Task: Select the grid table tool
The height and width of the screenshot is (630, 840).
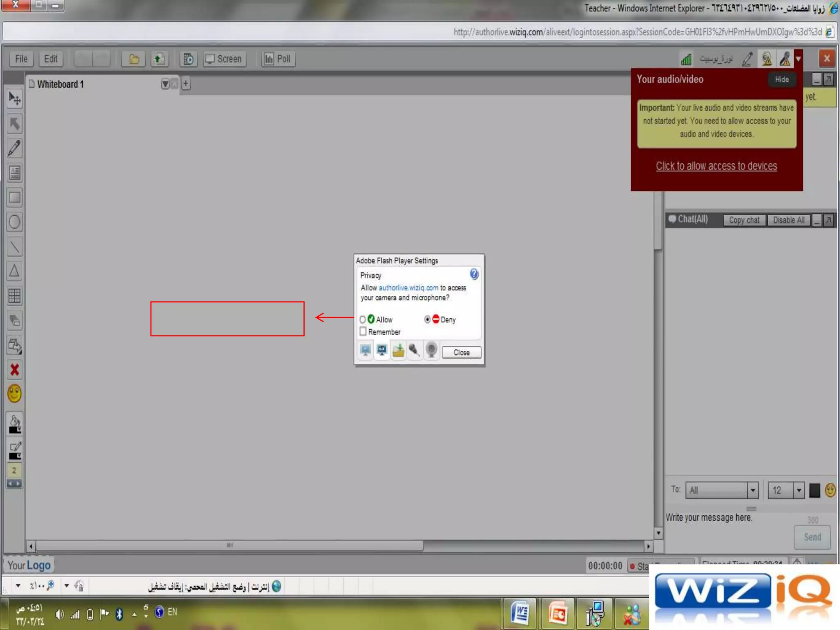Action: (x=14, y=296)
